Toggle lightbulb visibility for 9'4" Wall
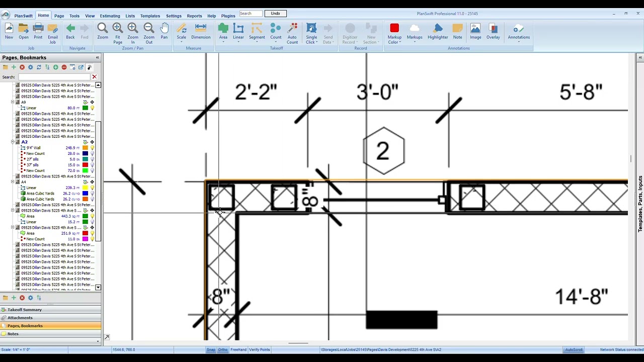Viewport: 644px width, 362px height. tap(92, 148)
